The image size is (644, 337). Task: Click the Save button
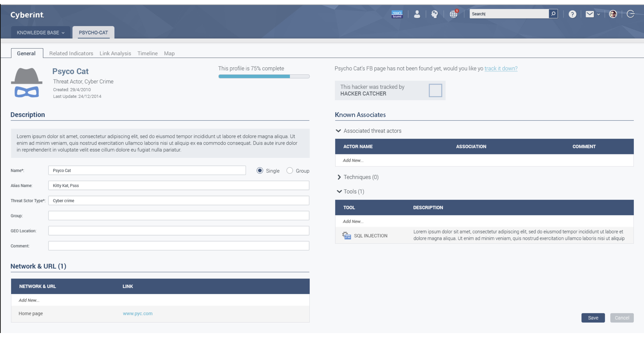593,318
